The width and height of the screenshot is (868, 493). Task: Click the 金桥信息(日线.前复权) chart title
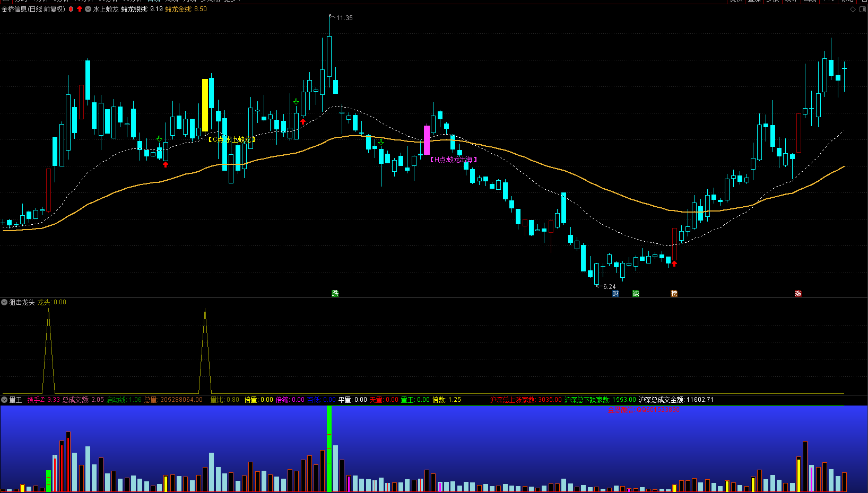click(33, 9)
